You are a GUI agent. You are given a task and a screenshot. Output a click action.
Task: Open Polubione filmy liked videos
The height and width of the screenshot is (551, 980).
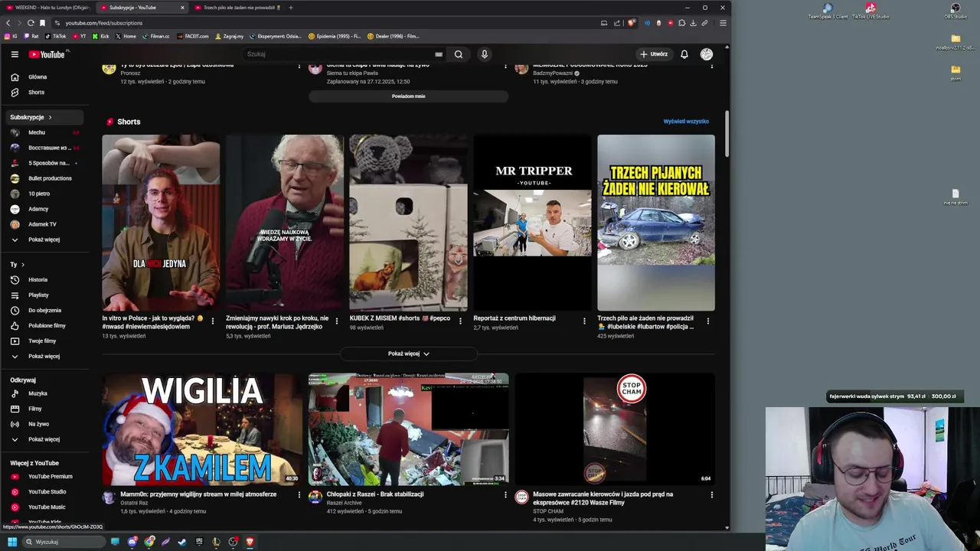(46, 326)
